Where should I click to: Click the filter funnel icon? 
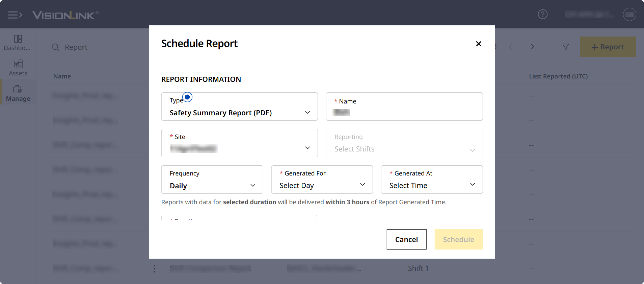pyautogui.click(x=565, y=47)
